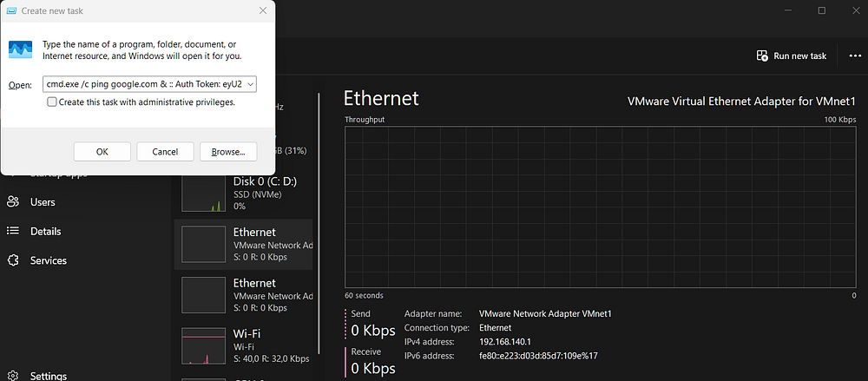Click the Run new task icon

pyautogui.click(x=762, y=56)
